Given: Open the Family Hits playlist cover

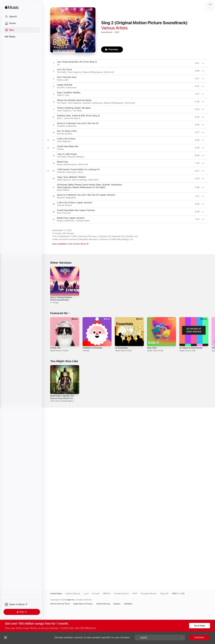Looking at the screenshot, I should (65, 332).
